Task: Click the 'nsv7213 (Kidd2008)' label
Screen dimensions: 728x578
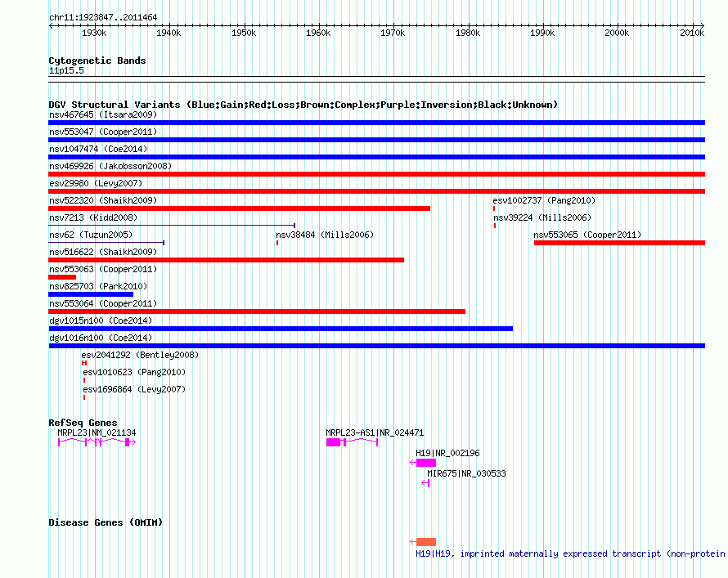Action: [93, 217]
